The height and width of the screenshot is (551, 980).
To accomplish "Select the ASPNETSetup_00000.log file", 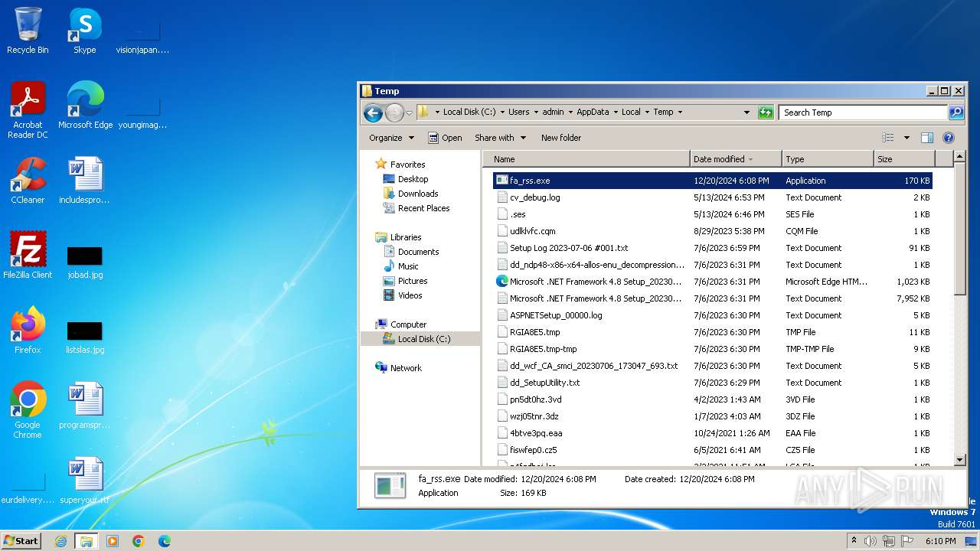I will pyautogui.click(x=712, y=315).
